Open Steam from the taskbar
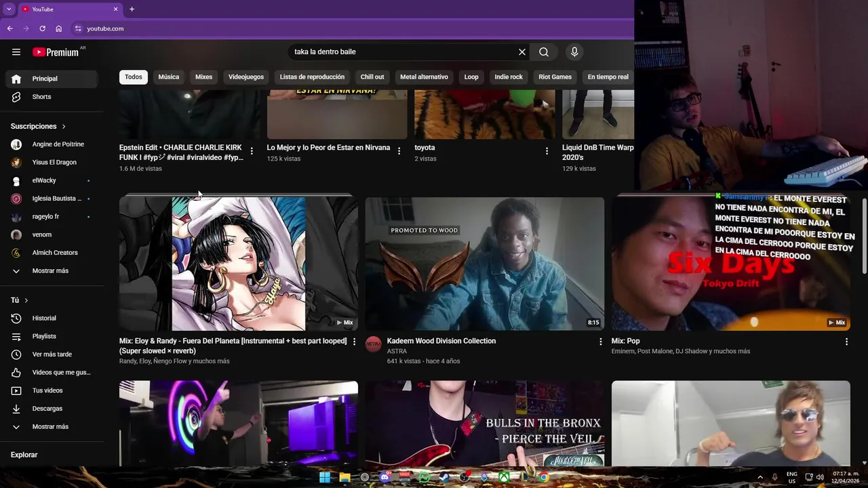The image size is (868, 488). tap(444, 477)
